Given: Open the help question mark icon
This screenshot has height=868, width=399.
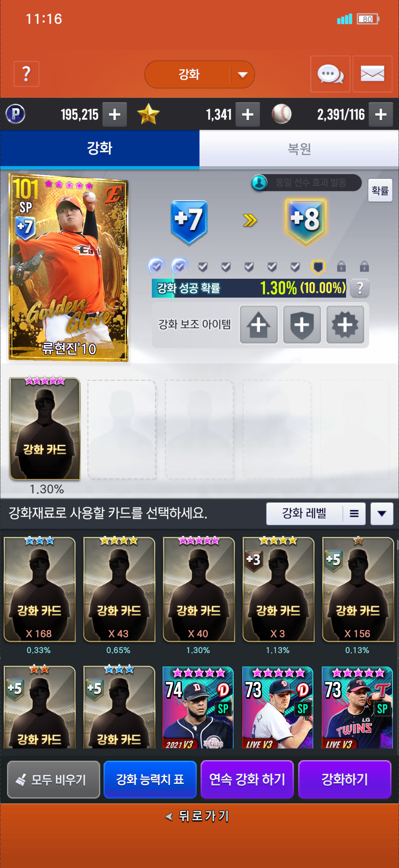Looking at the screenshot, I should coord(26,74).
